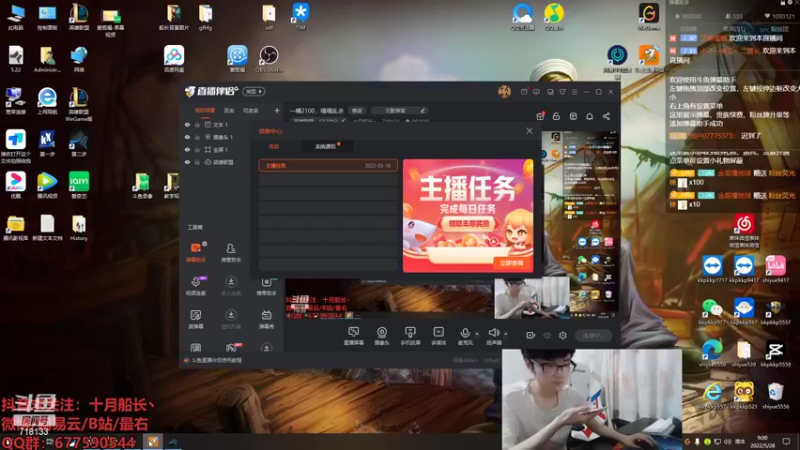800x450 pixels.
Task: Open the 房管助手 tool
Action: pyautogui.click(x=231, y=252)
